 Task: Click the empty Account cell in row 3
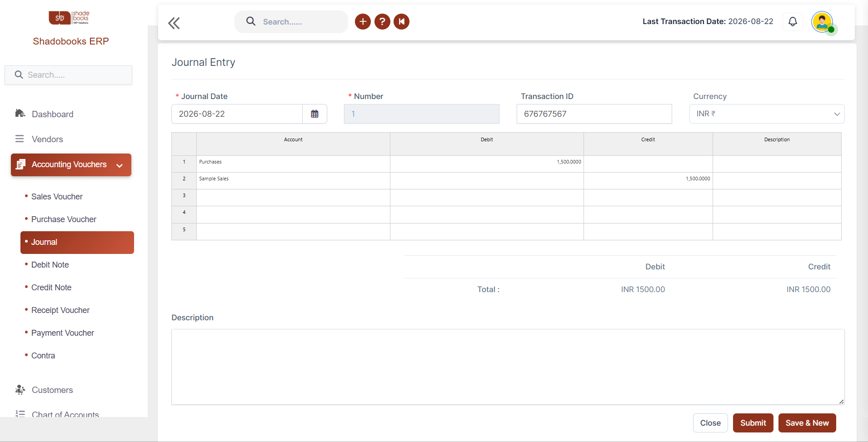293,198
